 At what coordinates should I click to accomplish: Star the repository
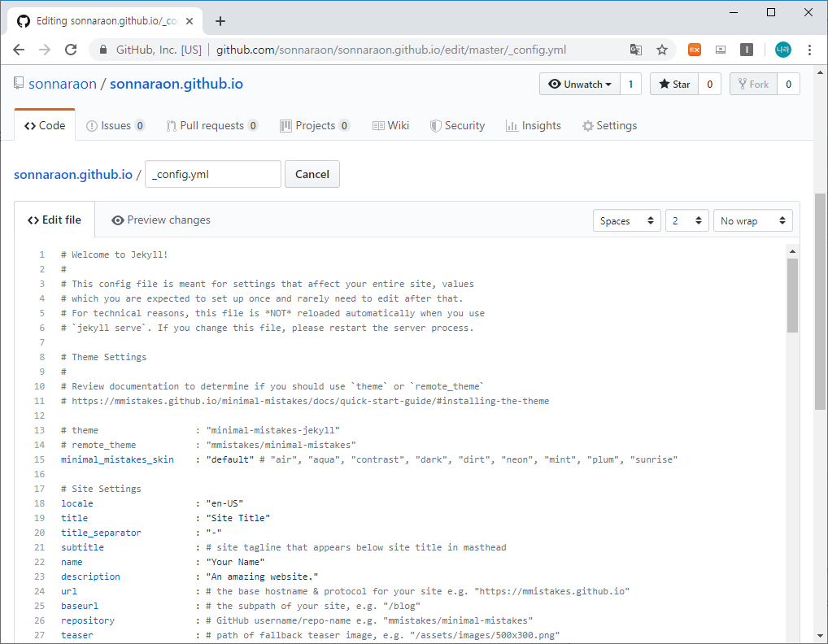(x=674, y=84)
